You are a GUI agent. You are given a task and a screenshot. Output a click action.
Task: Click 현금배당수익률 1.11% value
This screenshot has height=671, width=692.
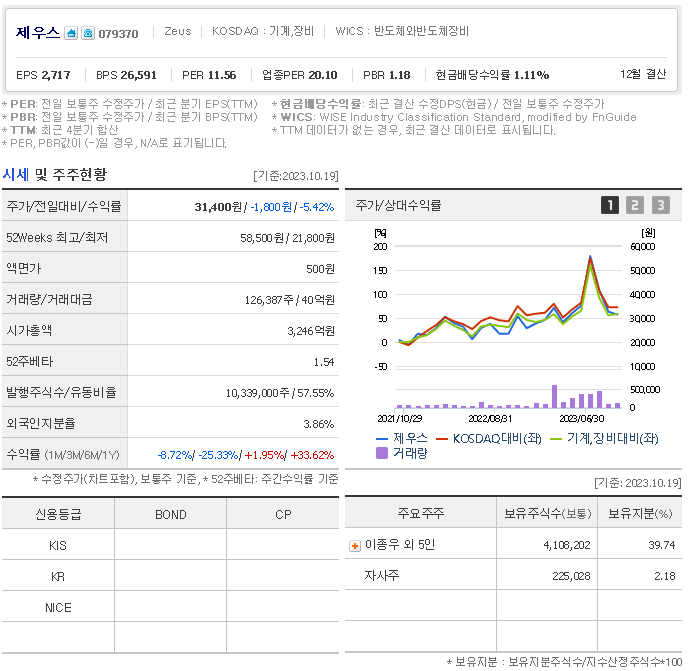pyautogui.click(x=493, y=75)
